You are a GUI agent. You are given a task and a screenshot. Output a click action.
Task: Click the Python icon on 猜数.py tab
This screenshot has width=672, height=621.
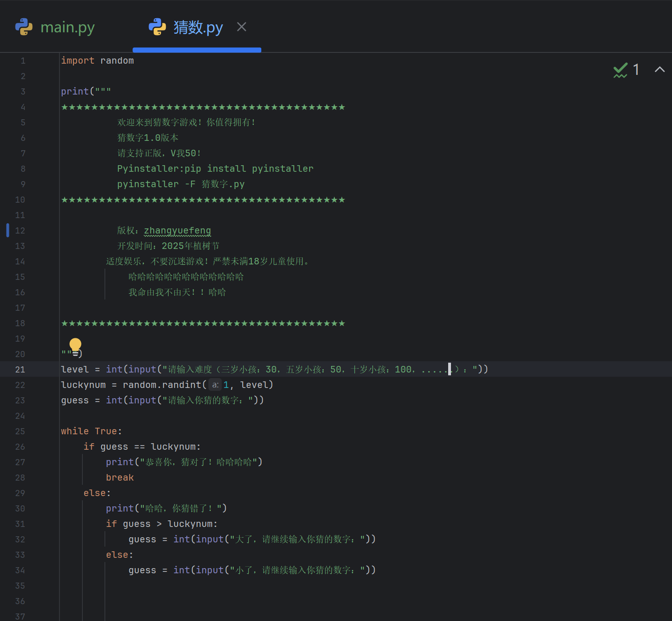click(x=157, y=27)
